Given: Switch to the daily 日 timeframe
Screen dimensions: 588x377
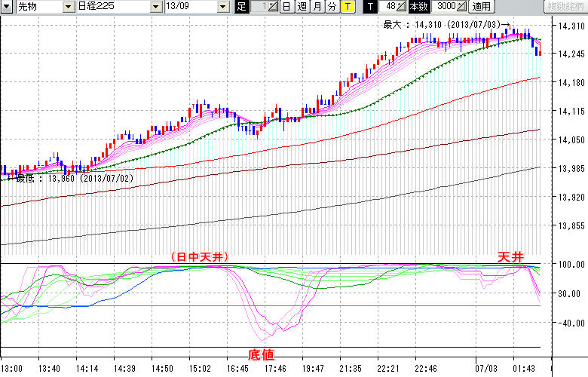Looking at the screenshot, I should click(x=286, y=7).
